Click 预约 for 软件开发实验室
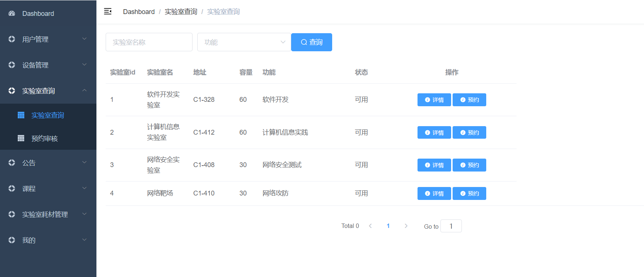Image resolution: width=644 pixels, height=277 pixels. (x=469, y=100)
